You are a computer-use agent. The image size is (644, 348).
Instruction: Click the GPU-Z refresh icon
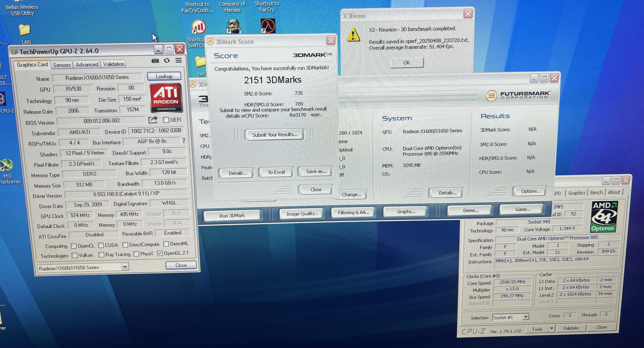click(x=167, y=61)
